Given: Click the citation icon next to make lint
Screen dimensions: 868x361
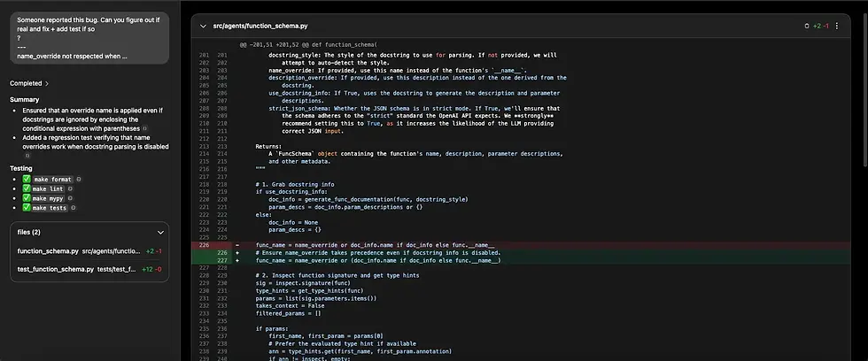Looking at the screenshot, I should (70, 189).
